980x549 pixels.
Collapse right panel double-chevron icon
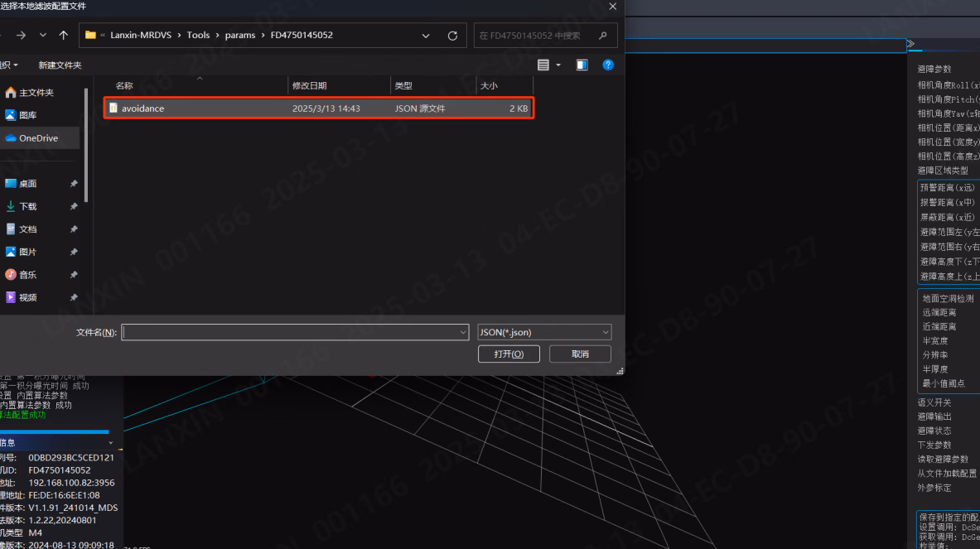(910, 44)
